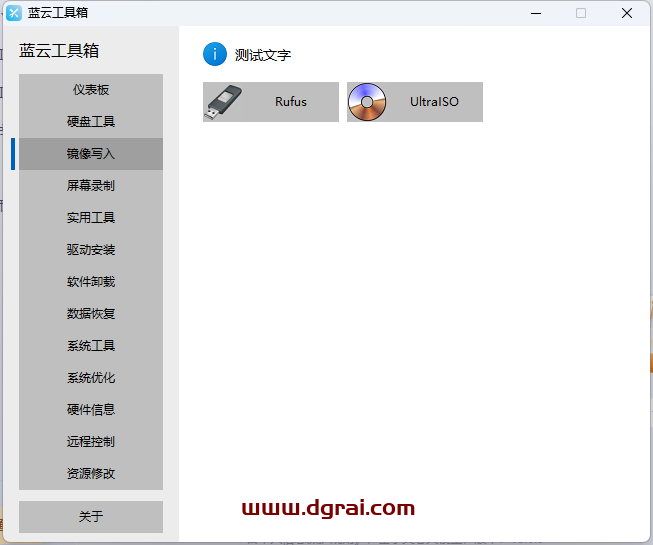
Task: Select the 镜像写入 sidebar item
Action: coord(91,154)
